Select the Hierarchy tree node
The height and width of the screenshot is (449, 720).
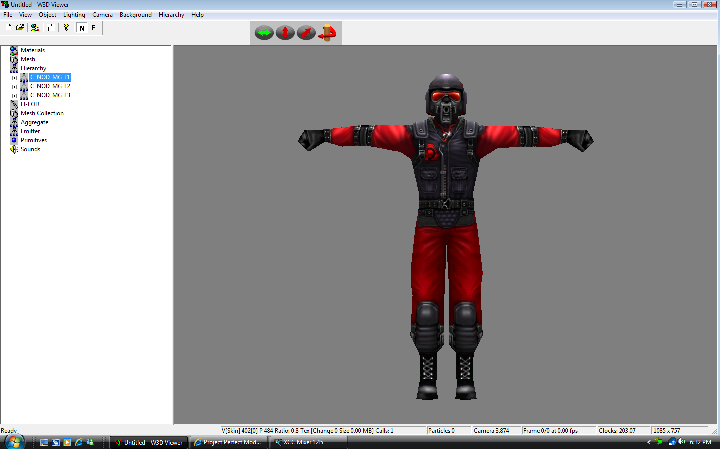[33, 68]
